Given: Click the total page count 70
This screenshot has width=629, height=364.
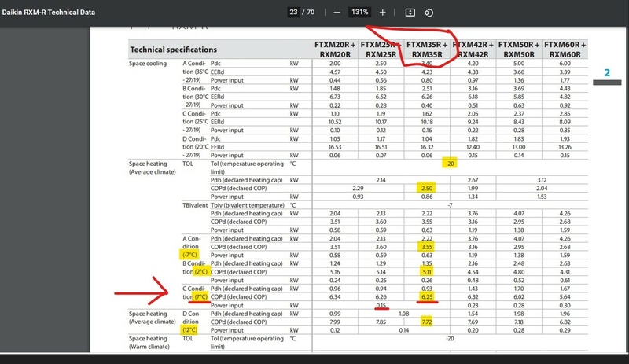Looking at the screenshot, I should [x=311, y=13].
